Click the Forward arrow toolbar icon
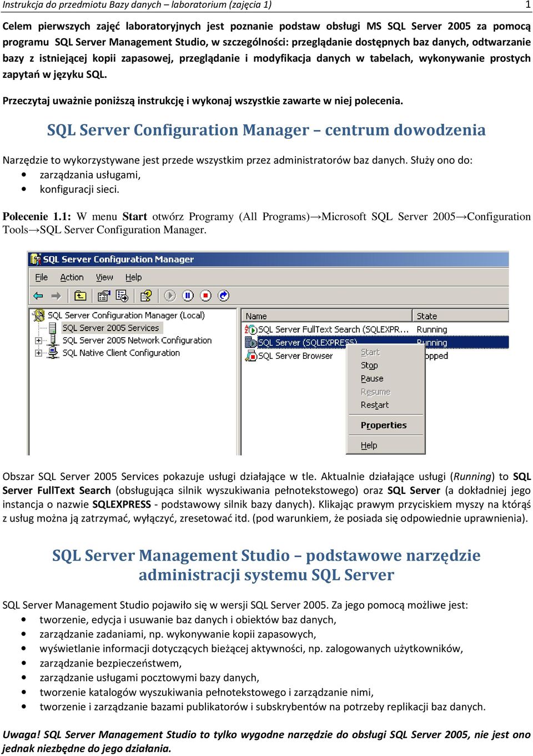This screenshot has width=533, height=756. 56,296
